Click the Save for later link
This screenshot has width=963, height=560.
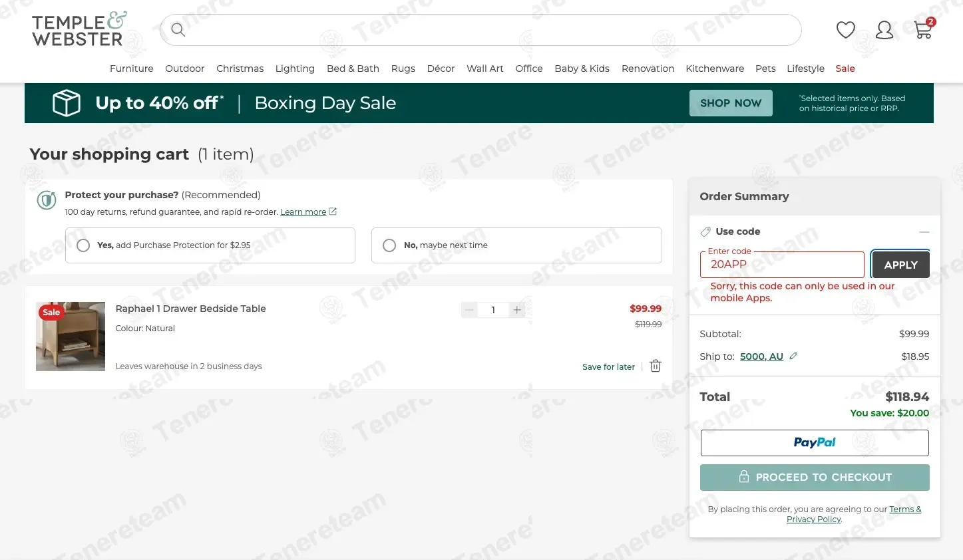point(608,366)
